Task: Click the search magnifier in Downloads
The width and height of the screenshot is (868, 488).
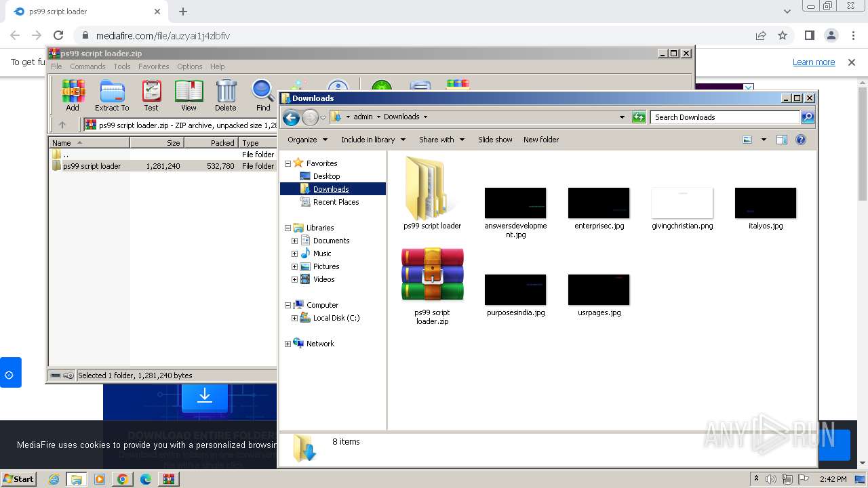Action: 808,117
